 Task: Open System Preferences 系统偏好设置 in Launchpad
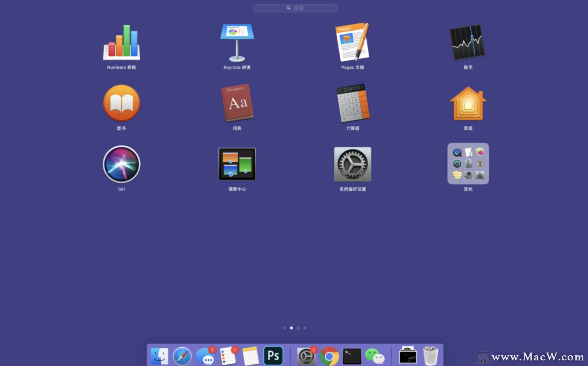[352, 164]
